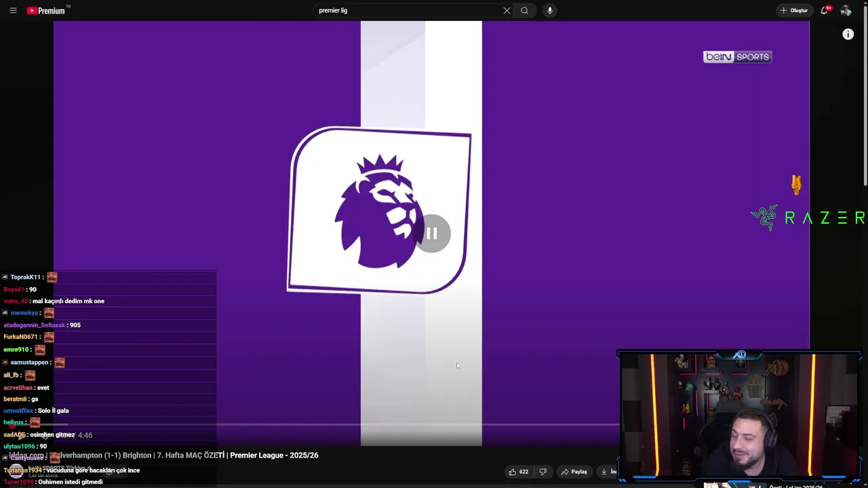
Task: Run search with the magnifier button
Action: point(524,10)
